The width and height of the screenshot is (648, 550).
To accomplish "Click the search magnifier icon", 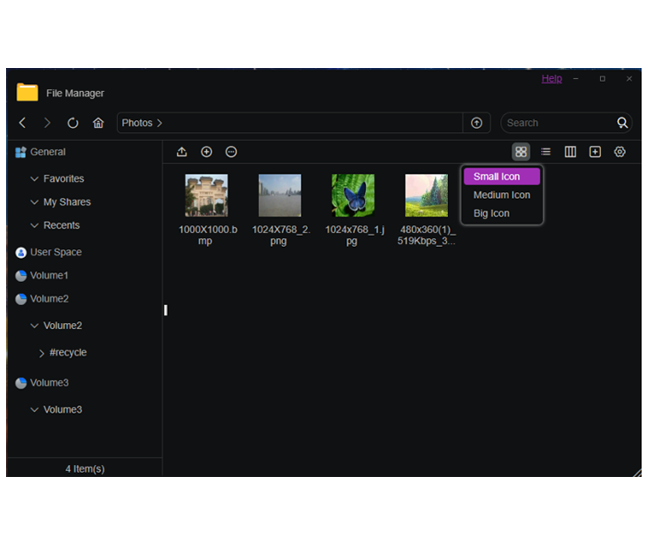I will tap(622, 123).
